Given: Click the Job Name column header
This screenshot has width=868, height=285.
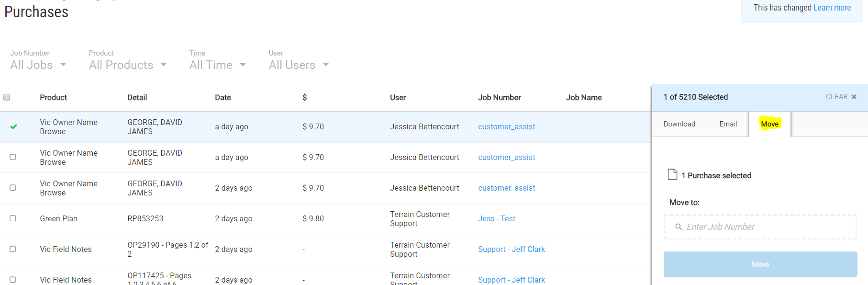Looking at the screenshot, I should coord(584,98).
